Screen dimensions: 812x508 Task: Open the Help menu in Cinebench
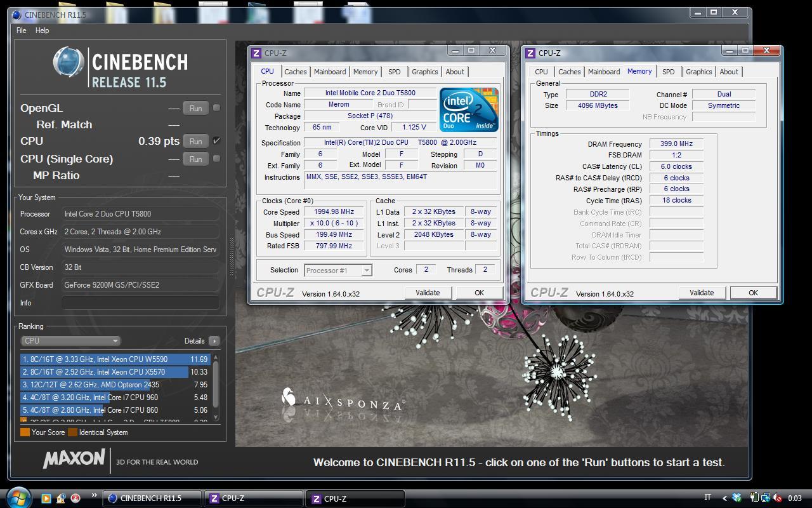(42, 30)
